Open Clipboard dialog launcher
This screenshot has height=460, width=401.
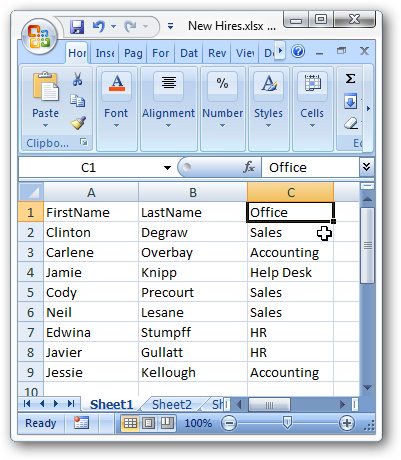point(84,142)
